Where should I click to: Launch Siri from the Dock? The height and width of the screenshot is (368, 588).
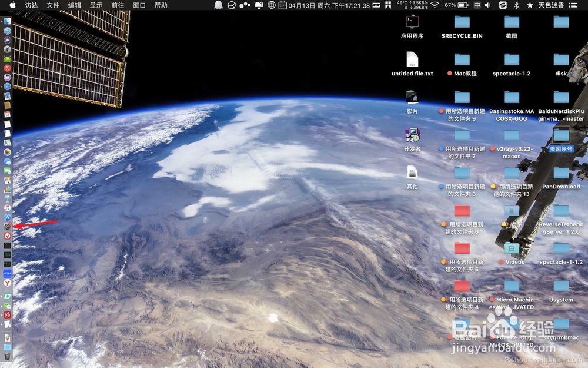7,40
